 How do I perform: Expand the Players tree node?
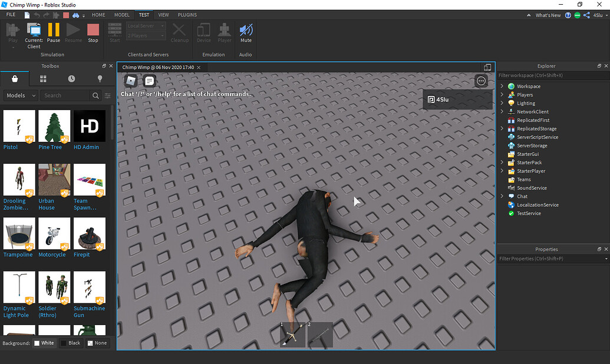coord(502,95)
